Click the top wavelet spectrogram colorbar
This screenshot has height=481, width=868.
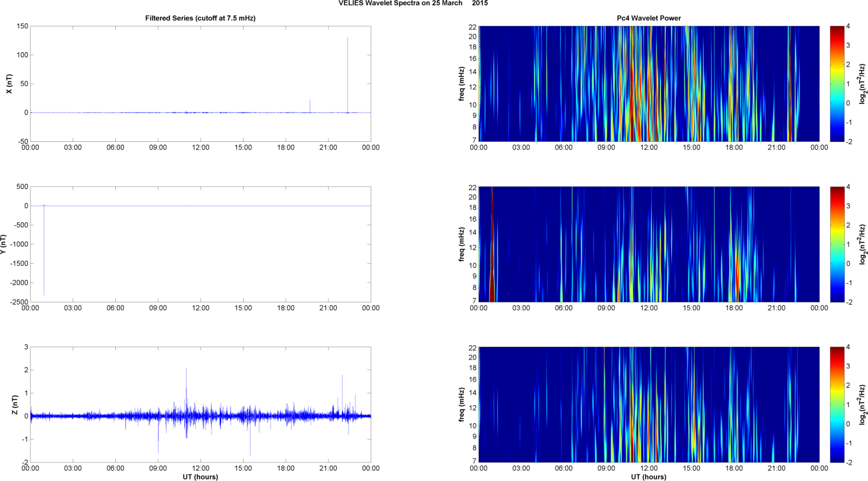coord(837,84)
